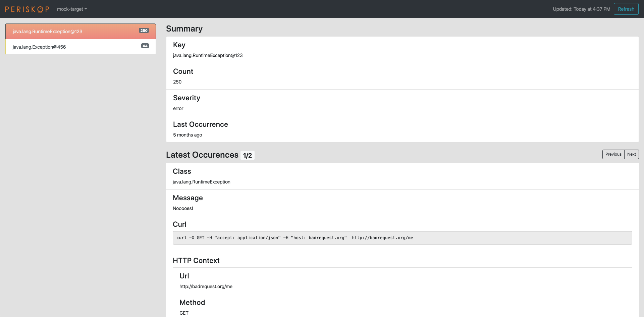644x317 pixels.
Task: Click the Updated timestamp text
Action: 581,9
